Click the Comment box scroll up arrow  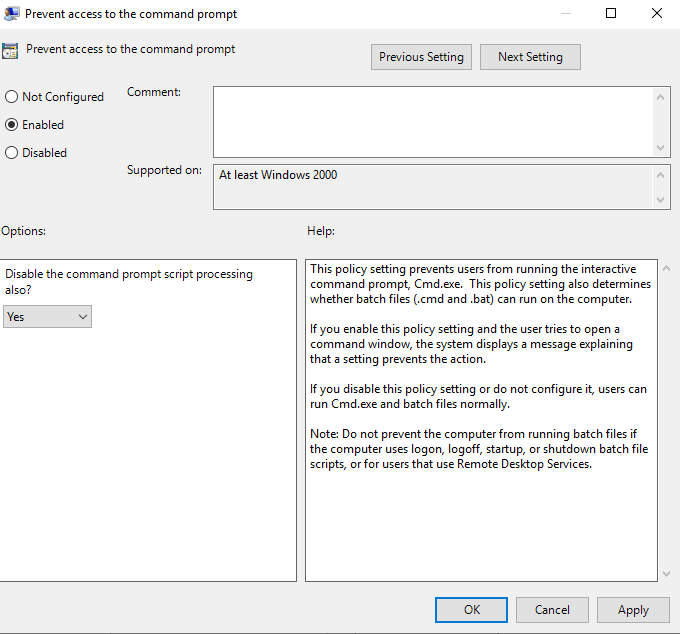(661, 97)
